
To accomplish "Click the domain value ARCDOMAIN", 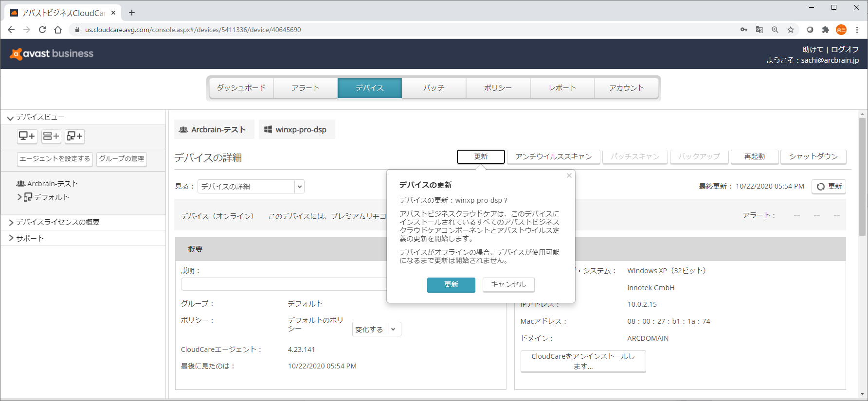I will pyautogui.click(x=648, y=338).
